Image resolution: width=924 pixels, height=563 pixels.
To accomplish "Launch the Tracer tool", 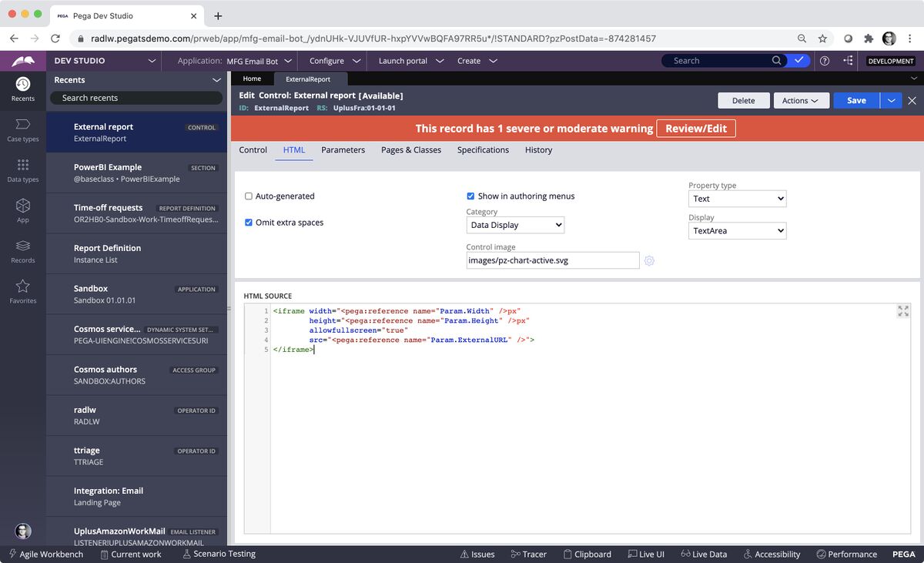I will [x=528, y=554].
